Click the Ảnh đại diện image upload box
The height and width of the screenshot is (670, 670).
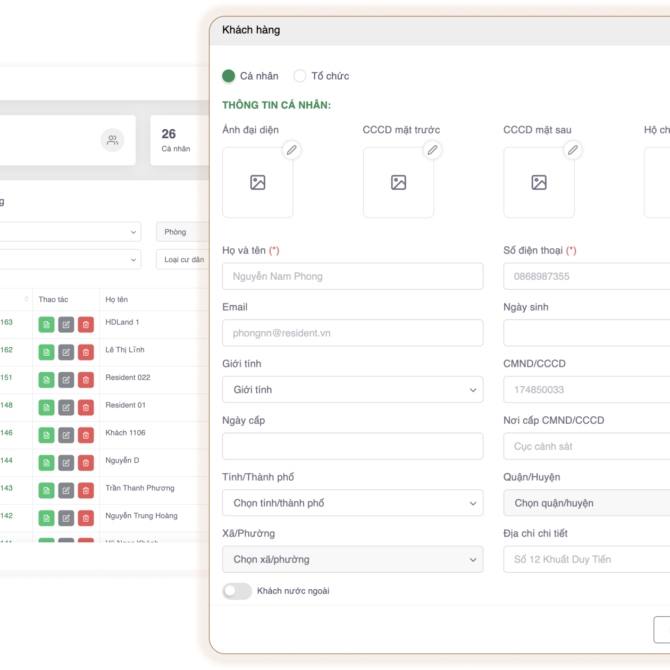coord(257,183)
